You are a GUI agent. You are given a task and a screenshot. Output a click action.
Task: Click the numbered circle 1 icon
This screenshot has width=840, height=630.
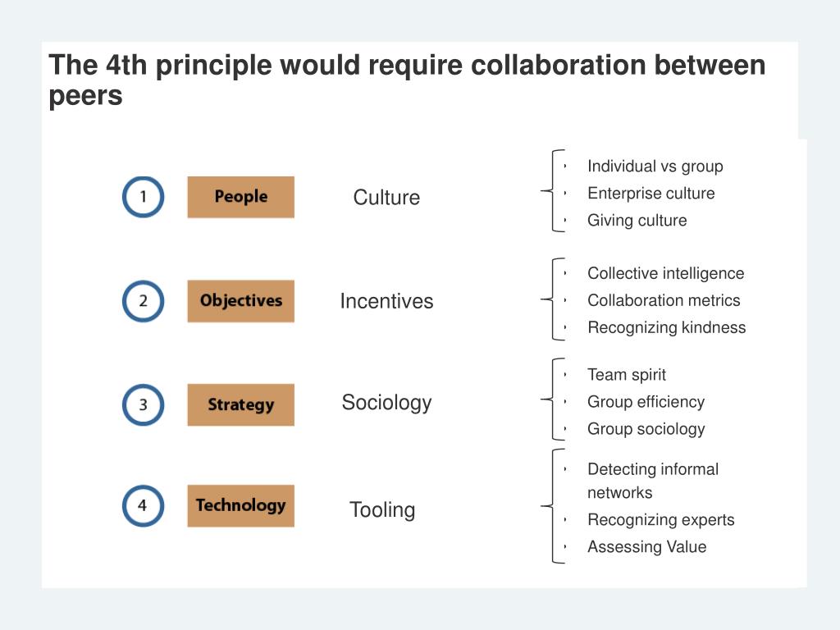point(143,197)
